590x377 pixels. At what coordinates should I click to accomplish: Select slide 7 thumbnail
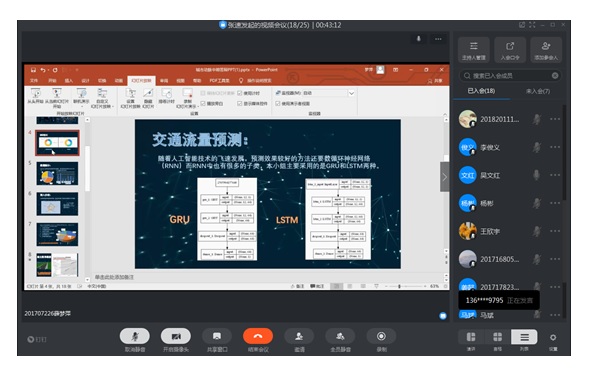(x=57, y=234)
